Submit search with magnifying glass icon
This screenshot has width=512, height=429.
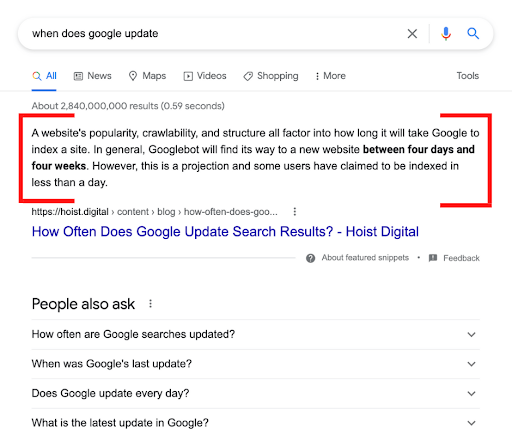(x=473, y=33)
